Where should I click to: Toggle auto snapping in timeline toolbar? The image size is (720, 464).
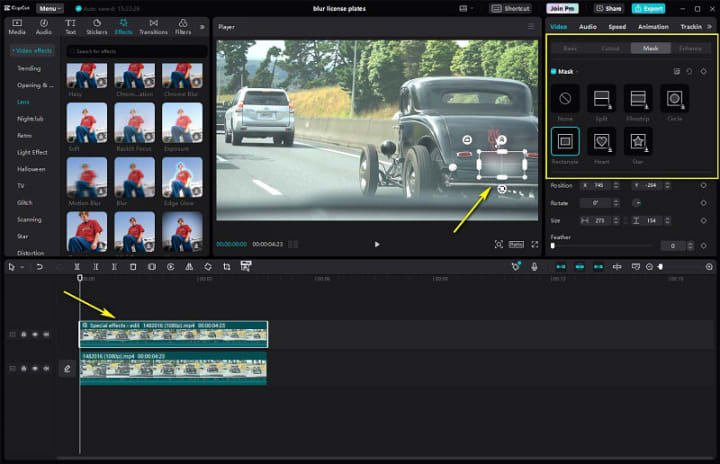580,266
